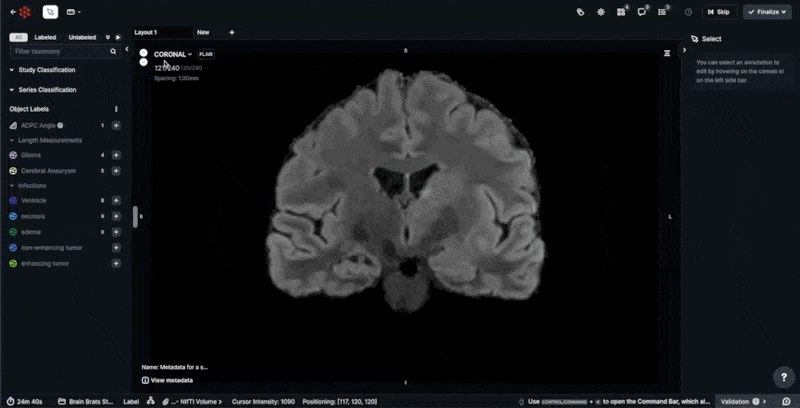Add a necrosis annotation
800x408 pixels.
pyautogui.click(x=116, y=216)
